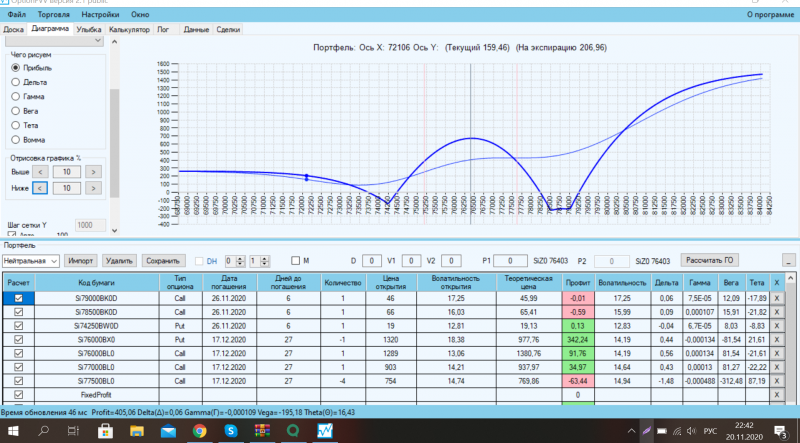Switch to the Улыбка tab
This screenshot has height=443, width=800.
tap(89, 30)
